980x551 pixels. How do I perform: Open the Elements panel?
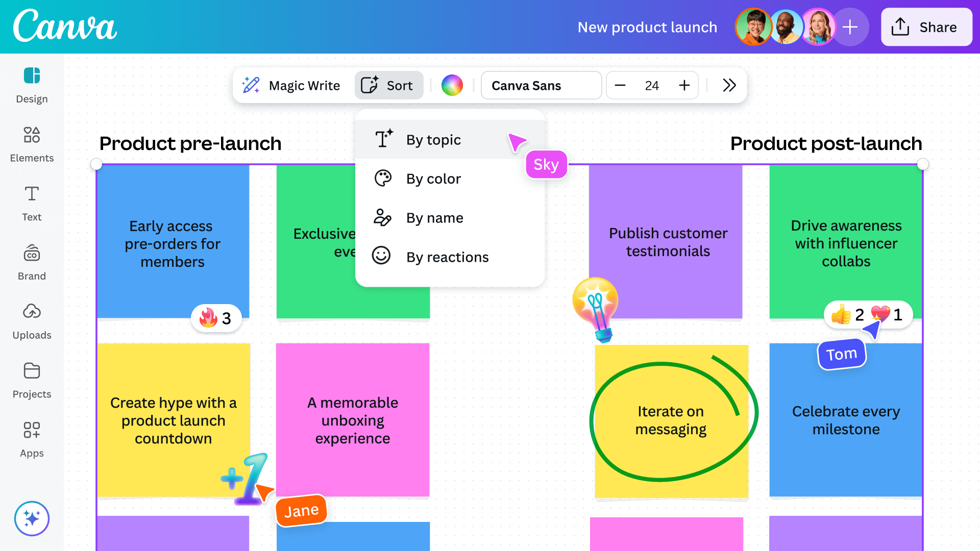(31, 143)
